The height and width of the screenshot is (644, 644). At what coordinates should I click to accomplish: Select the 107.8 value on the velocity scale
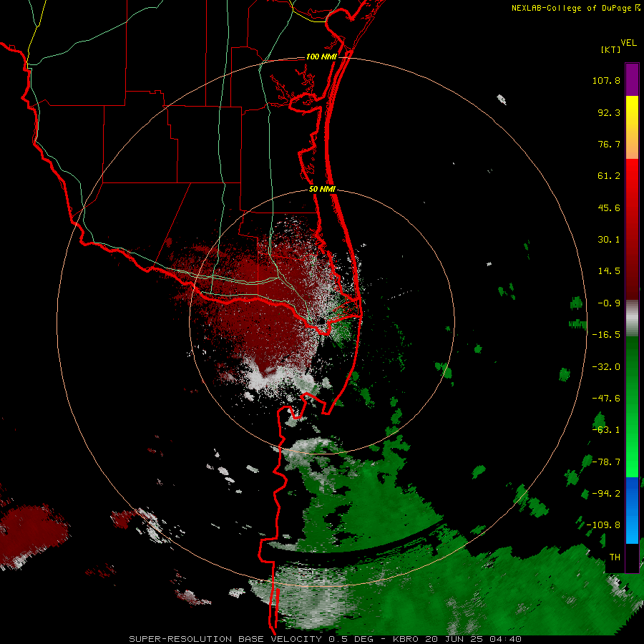(606, 80)
